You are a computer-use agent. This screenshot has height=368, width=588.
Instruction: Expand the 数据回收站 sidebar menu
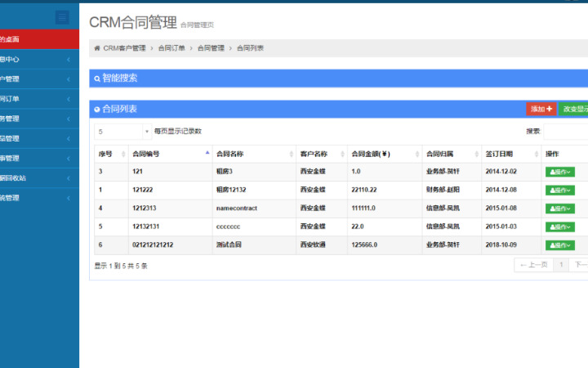click(x=39, y=178)
